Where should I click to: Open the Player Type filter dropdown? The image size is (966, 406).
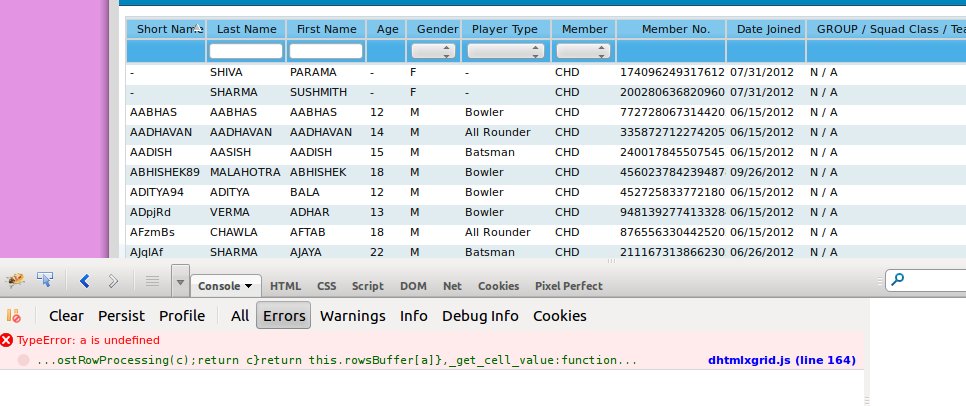click(506, 51)
